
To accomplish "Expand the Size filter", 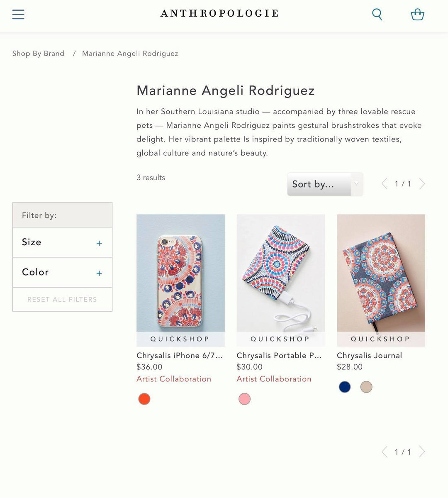I will tap(62, 242).
